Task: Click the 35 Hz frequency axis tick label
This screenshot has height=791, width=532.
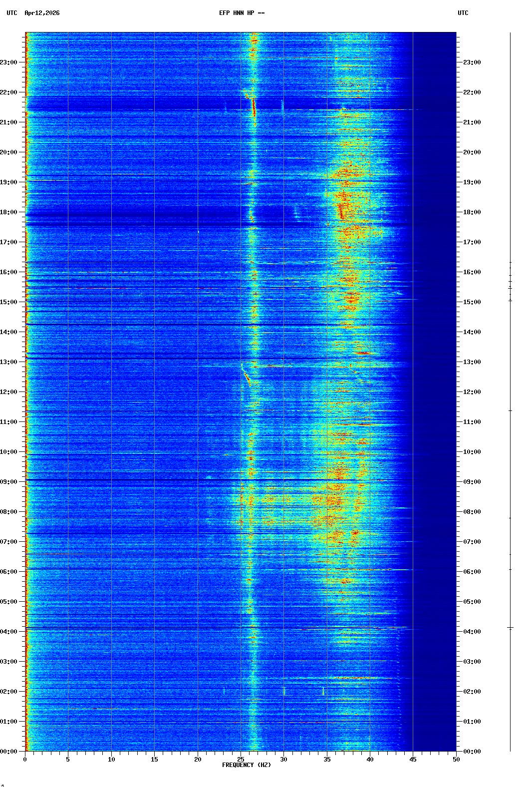Action: 327,760
